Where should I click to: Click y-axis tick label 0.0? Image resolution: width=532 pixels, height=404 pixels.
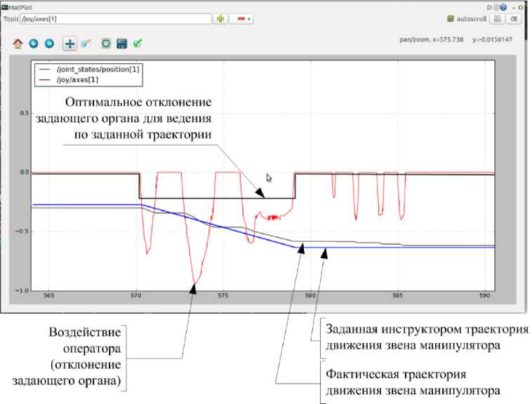[25, 172]
